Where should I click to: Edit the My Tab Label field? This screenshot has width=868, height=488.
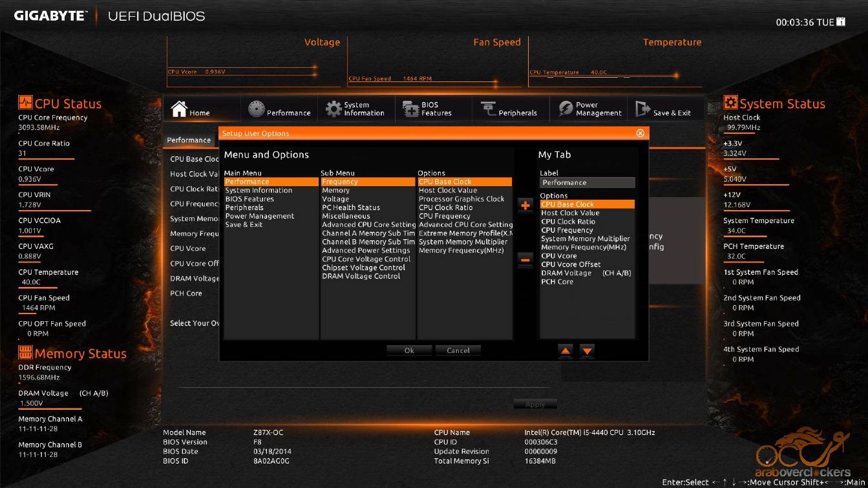pyautogui.click(x=587, y=183)
